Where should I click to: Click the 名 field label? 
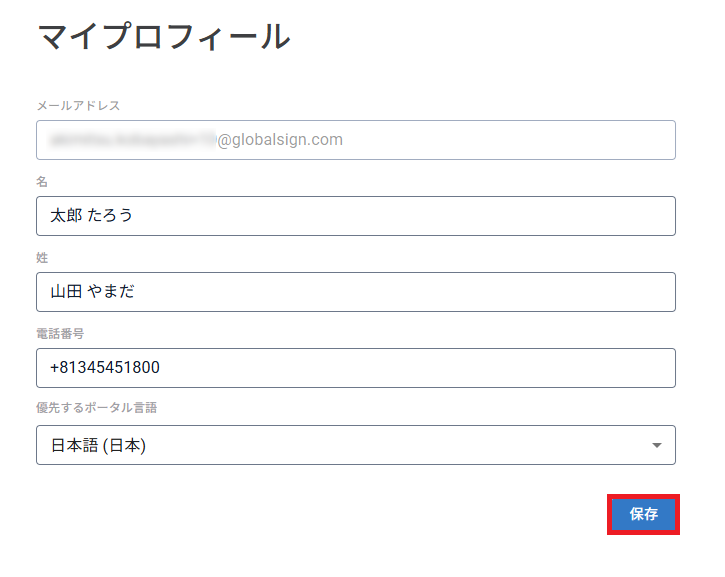[42, 182]
